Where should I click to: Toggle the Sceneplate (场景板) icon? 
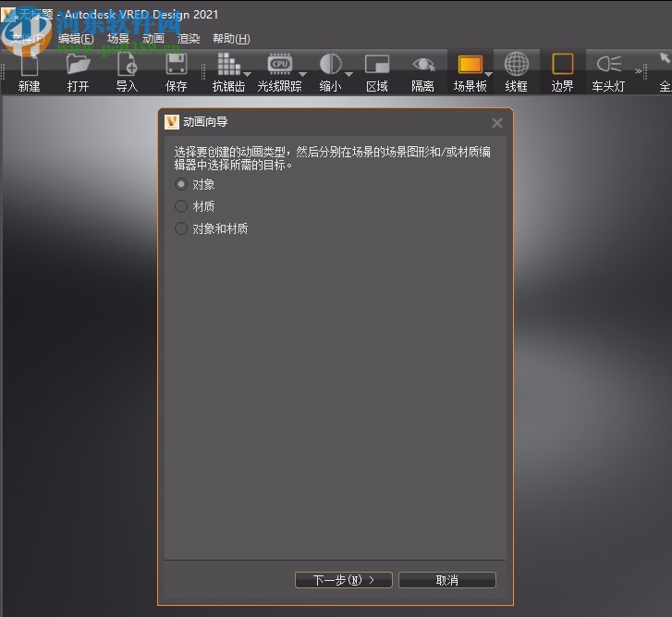[x=470, y=65]
